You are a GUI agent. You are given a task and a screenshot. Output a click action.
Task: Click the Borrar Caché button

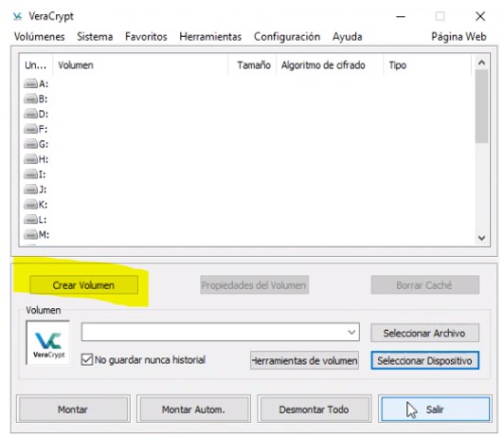click(x=425, y=285)
